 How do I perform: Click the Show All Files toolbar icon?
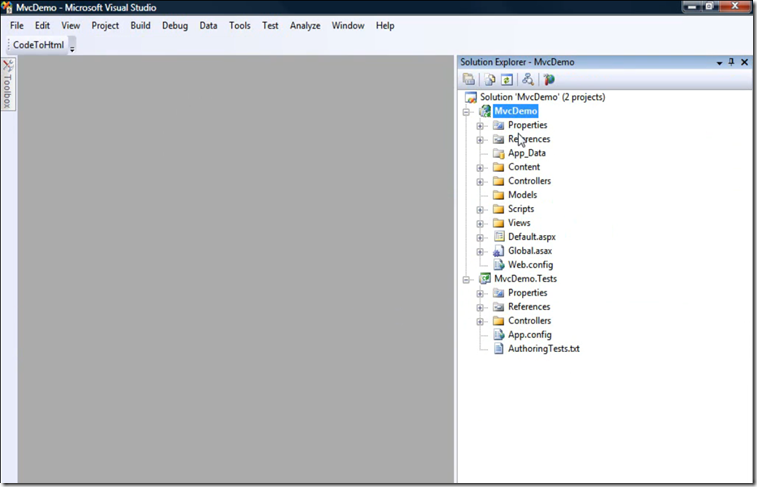click(x=490, y=80)
